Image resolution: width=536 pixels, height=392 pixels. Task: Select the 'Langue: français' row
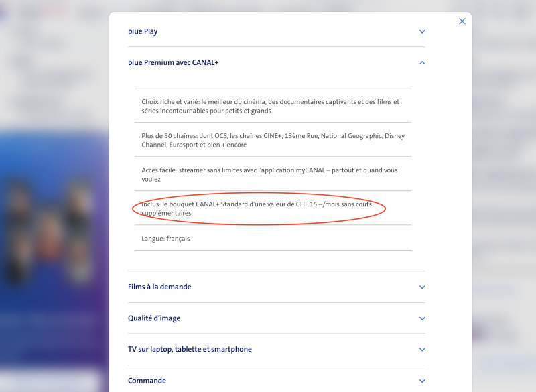coord(165,239)
